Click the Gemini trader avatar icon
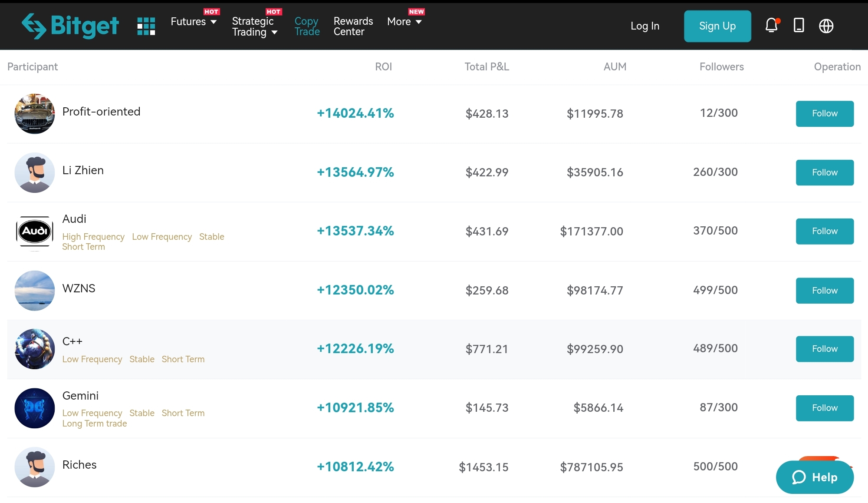This screenshot has height=503, width=868. [35, 408]
